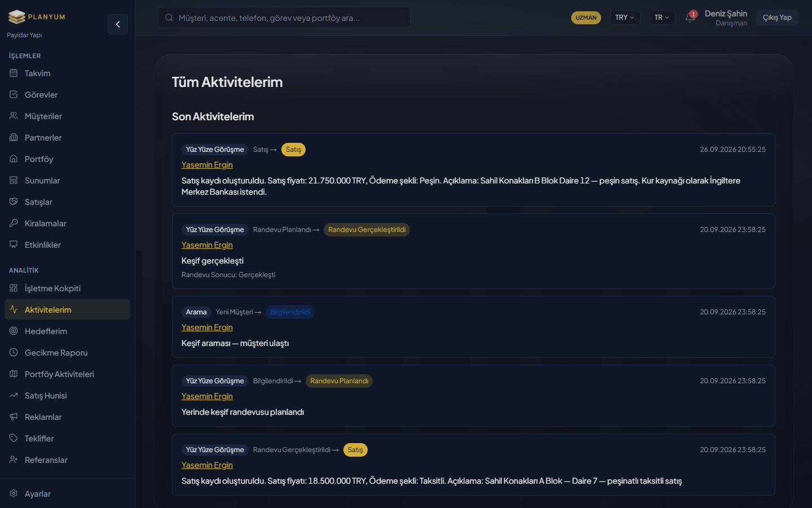Open Ayarlar gear icon

click(14, 493)
